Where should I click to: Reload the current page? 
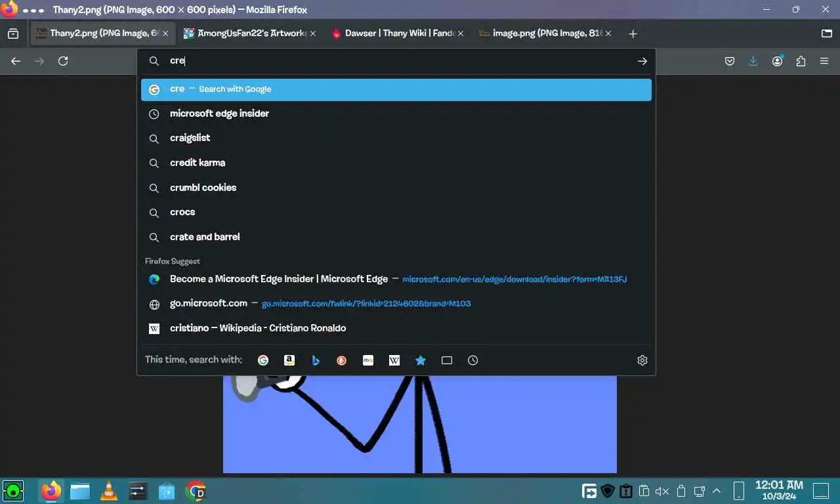63,61
